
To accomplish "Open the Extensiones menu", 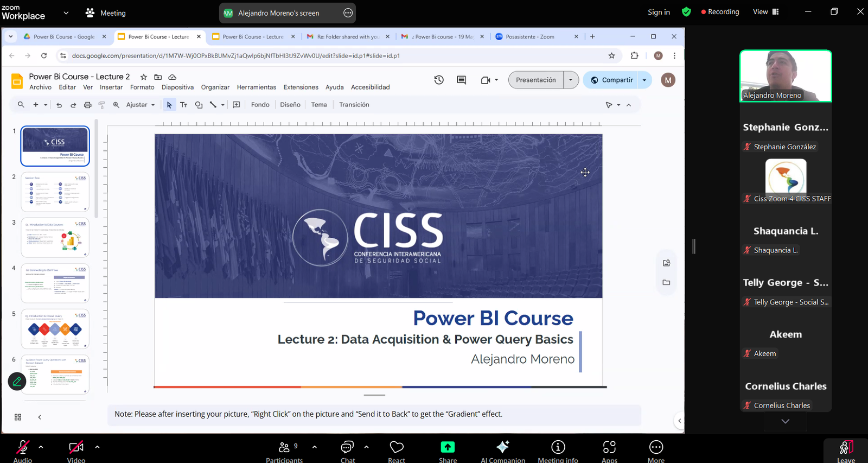I will pos(301,87).
